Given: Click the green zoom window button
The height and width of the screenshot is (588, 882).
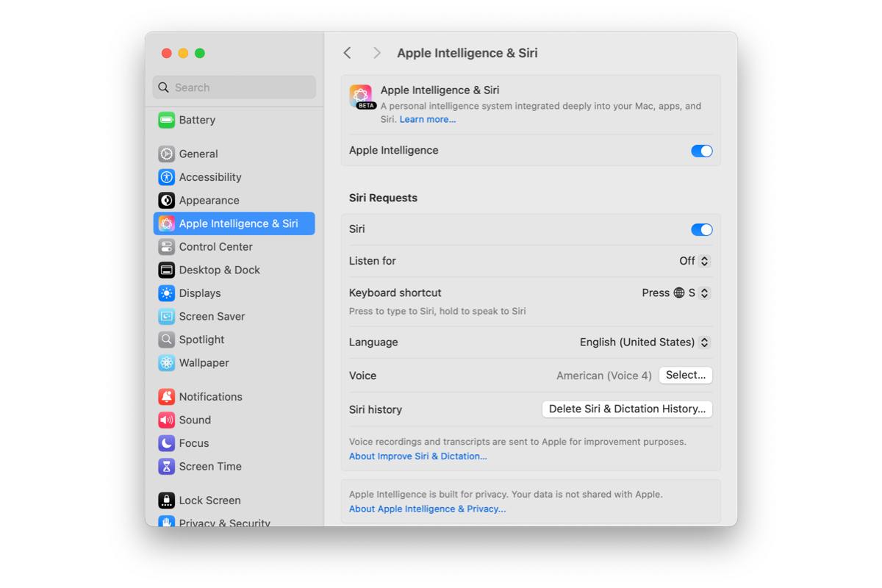Looking at the screenshot, I should (x=200, y=53).
